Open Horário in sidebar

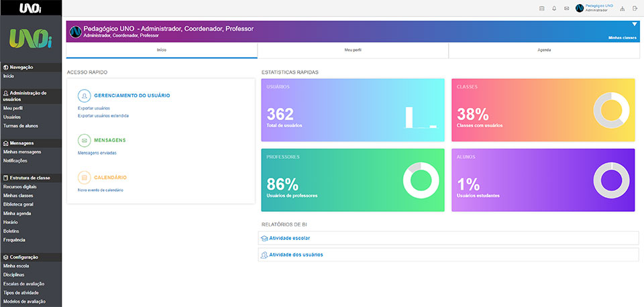click(x=10, y=222)
